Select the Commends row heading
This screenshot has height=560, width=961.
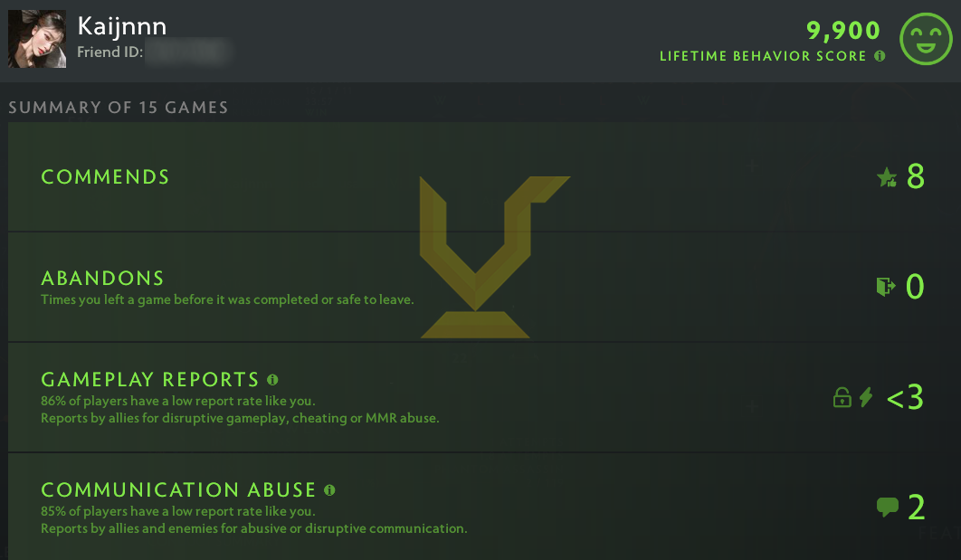pyautogui.click(x=105, y=177)
